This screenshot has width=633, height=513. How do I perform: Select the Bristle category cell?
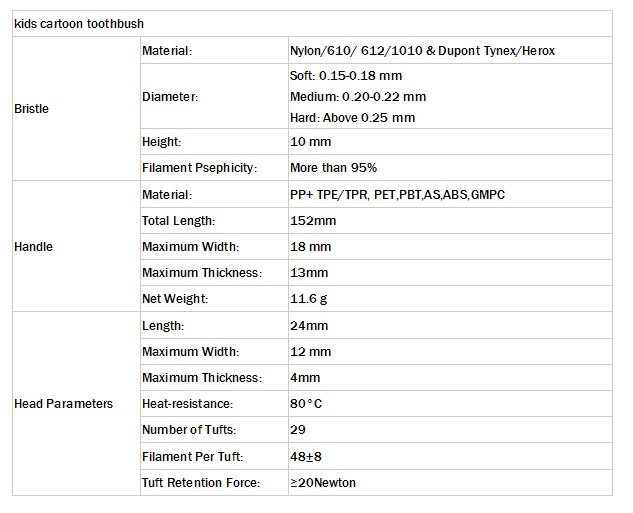[31, 109]
